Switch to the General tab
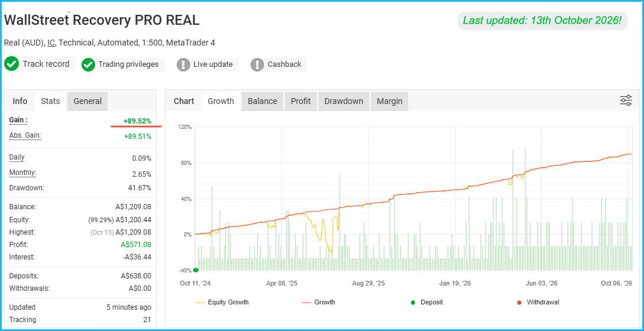Screen dimensions: 644x331 coord(87,101)
